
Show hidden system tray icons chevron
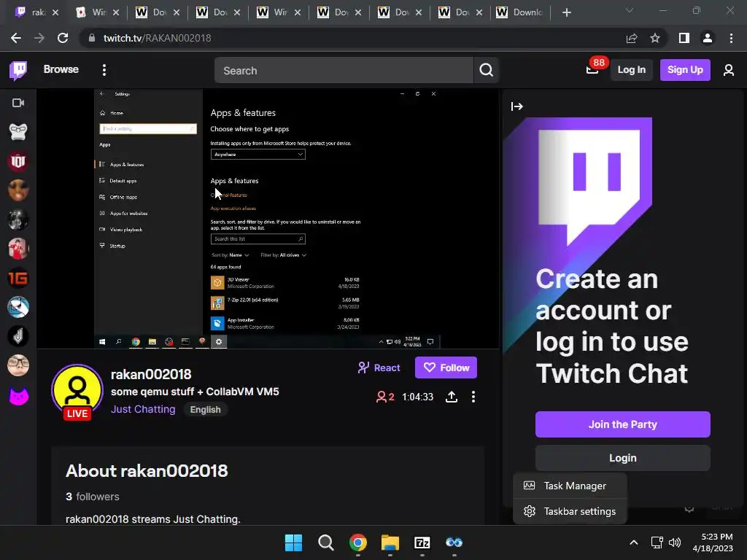[634, 542]
